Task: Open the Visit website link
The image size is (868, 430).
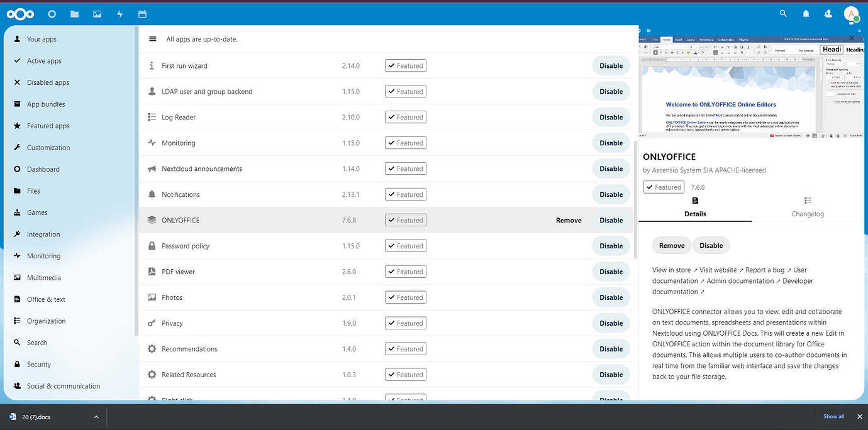Action: pyautogui.click(x=721, y=270)
